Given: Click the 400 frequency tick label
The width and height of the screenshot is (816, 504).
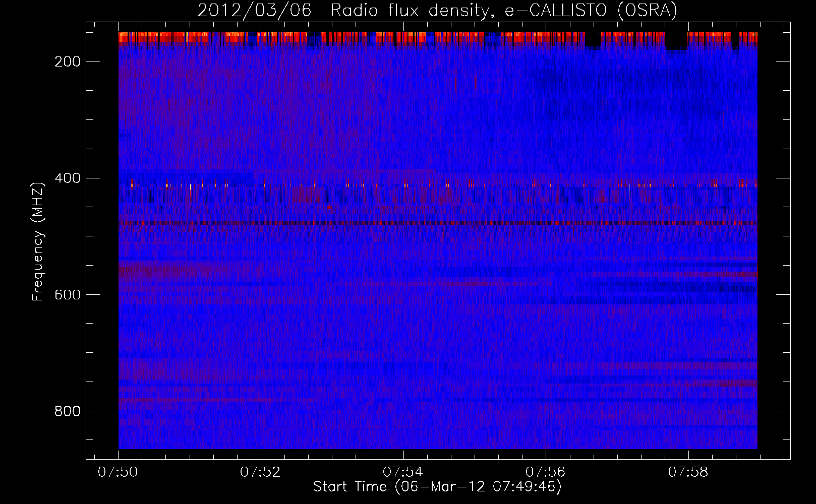Looking at the screenshot, I should click(68, 178).
